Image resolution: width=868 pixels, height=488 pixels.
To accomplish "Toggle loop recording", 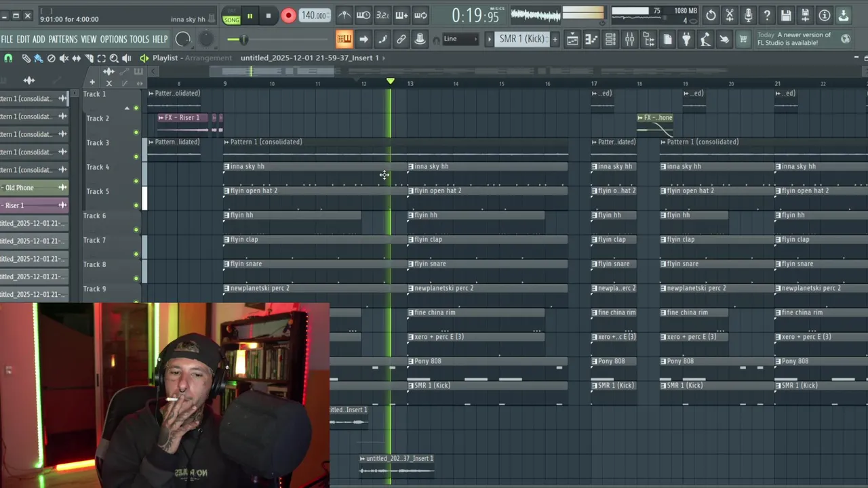I will [420, 15].
